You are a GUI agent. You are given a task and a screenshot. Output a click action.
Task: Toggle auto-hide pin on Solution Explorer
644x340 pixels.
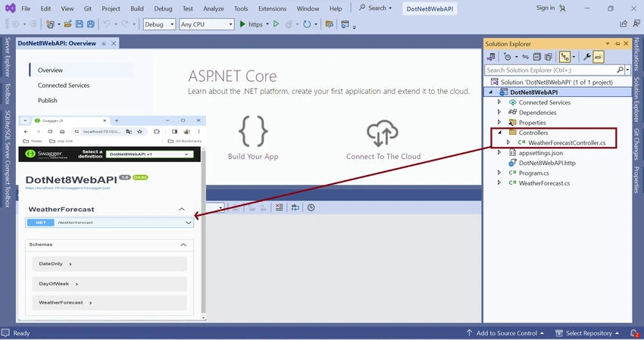click(617, 43)
